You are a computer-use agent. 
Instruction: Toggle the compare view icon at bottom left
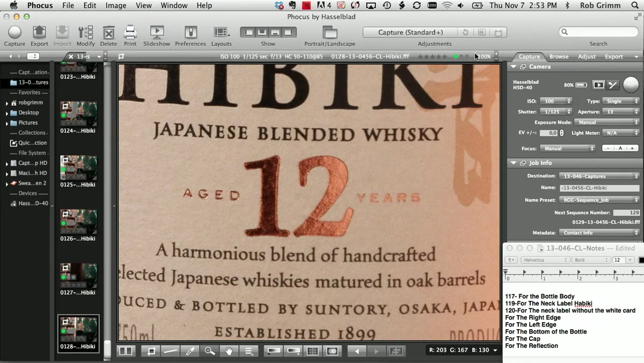click(x=126, y=351)
